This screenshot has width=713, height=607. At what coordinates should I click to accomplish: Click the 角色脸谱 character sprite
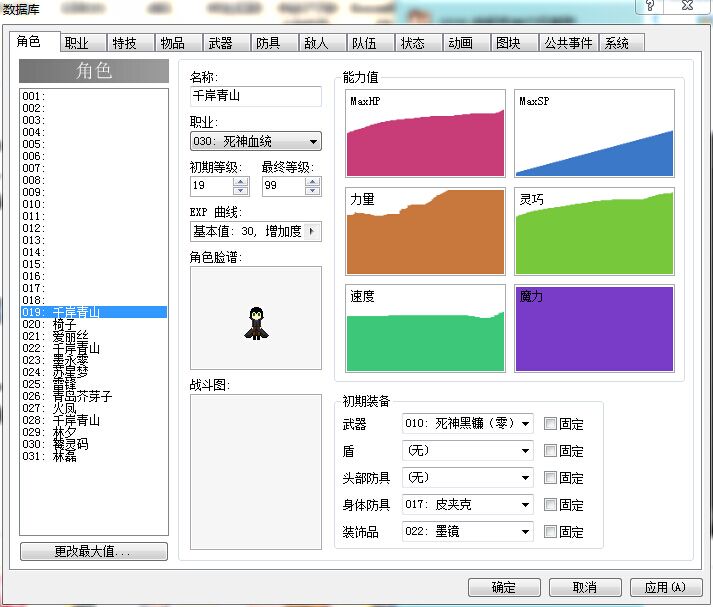coord(256,323)
